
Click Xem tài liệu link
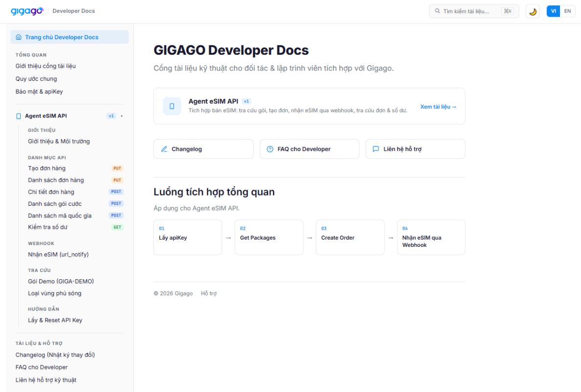tap(438, 107)
